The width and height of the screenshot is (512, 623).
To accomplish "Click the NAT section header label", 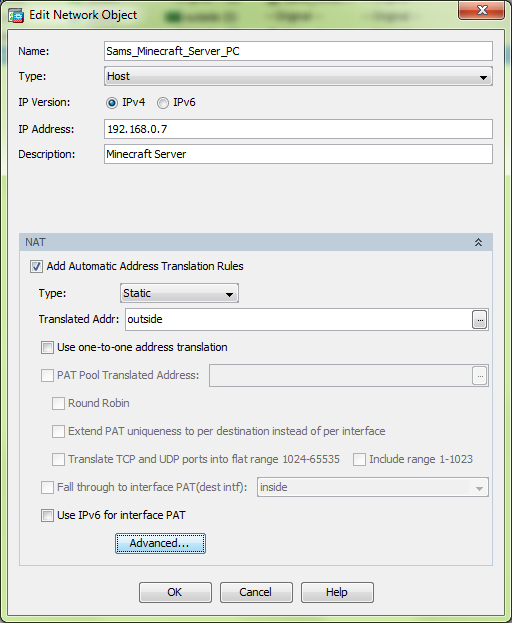I will [35, 242].
